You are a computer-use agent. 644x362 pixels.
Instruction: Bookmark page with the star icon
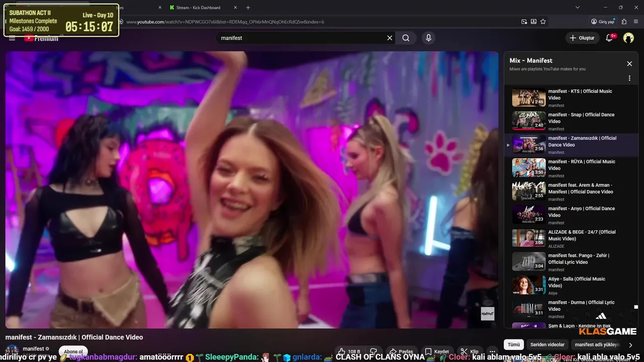click(x=543, y=22)
